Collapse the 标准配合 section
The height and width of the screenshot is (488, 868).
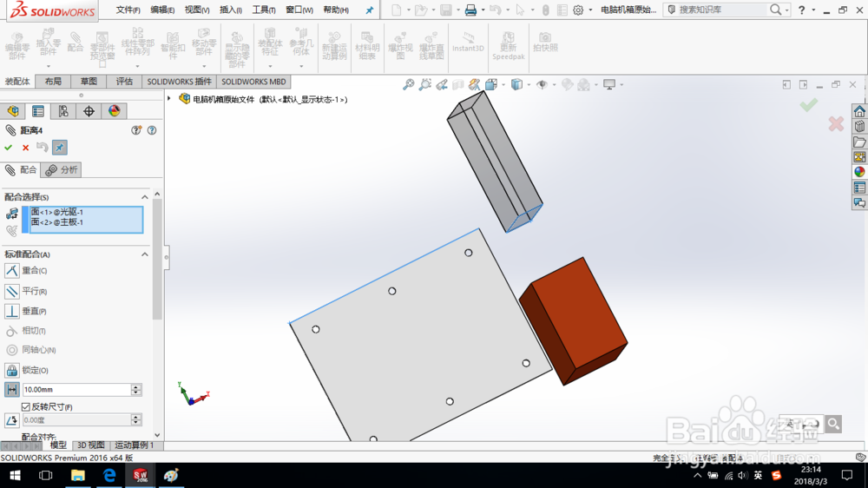(144, 254)
